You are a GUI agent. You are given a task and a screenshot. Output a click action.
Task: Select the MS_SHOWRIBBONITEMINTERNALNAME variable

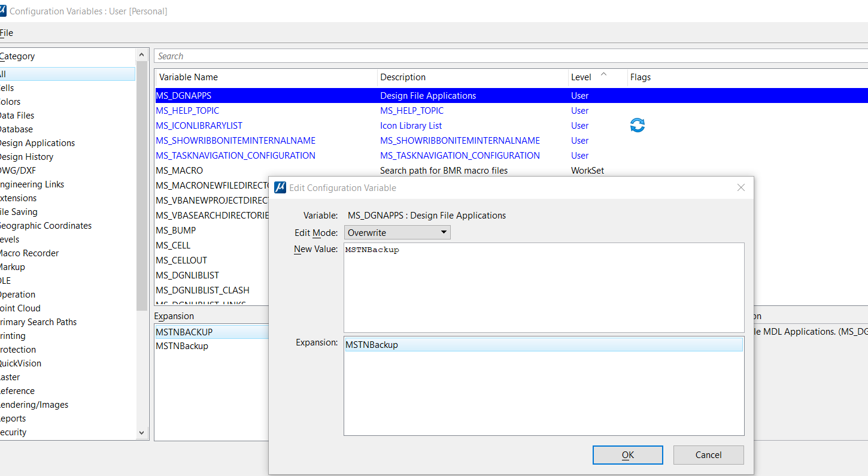pyautogui.click(x=235, y=141)
